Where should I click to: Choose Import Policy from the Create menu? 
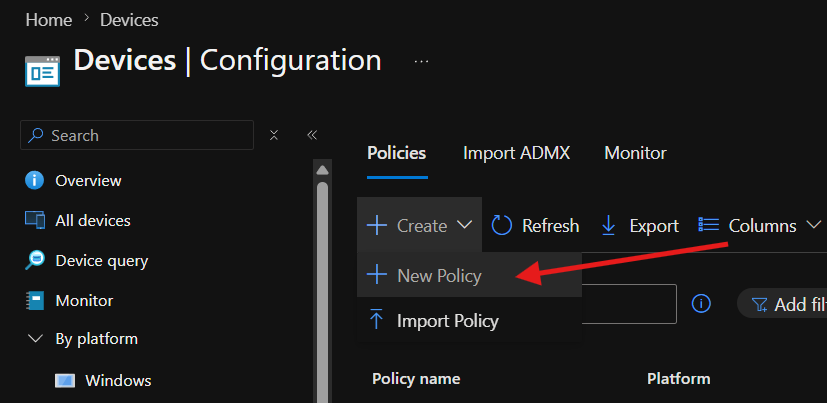pyautogui.click(x=469, y=320)
